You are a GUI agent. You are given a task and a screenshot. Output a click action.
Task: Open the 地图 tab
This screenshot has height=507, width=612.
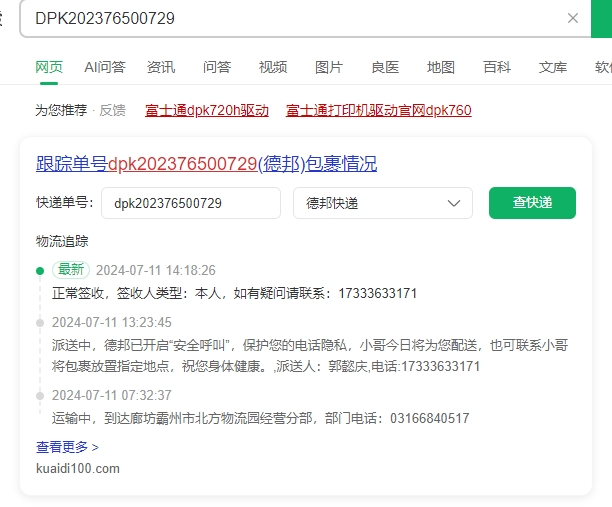(441, 67)
